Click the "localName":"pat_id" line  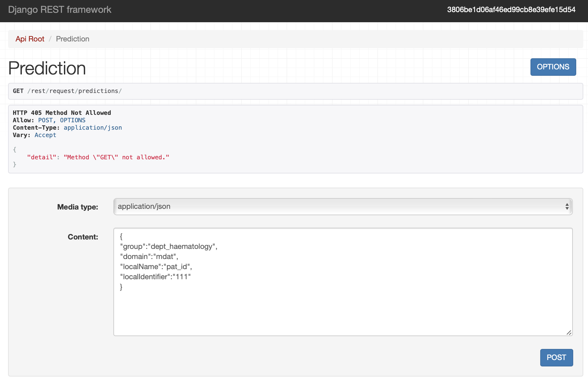coord(156,267)
